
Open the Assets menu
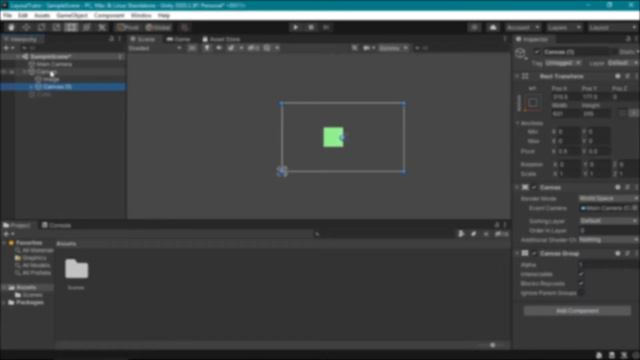point(42,16)
